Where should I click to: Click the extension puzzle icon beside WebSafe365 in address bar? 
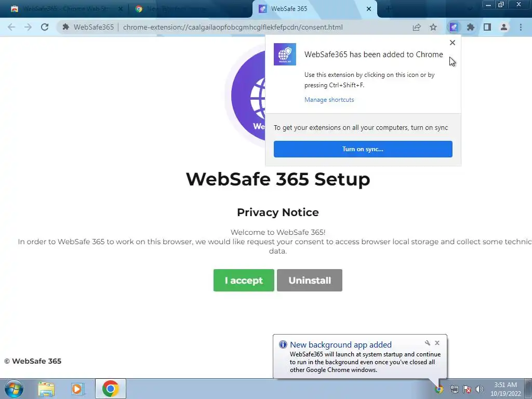point(66,27)
